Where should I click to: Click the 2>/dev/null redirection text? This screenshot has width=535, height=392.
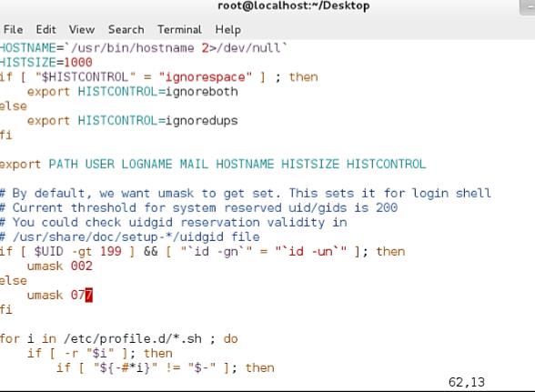[x=241, y=48]
